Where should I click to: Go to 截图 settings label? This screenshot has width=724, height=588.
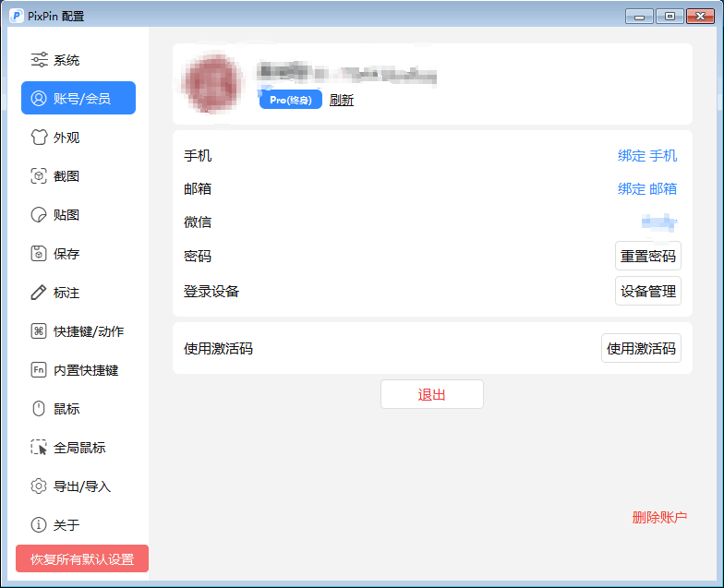pyautogui.click(x=66, y=176)
